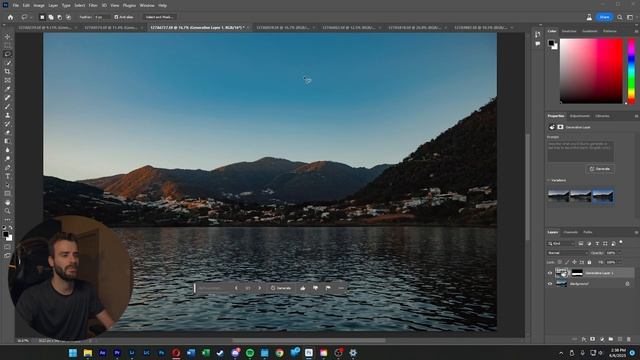Toggle the Anti-alias checkbox
640x360 pixels.
point(116,17)
